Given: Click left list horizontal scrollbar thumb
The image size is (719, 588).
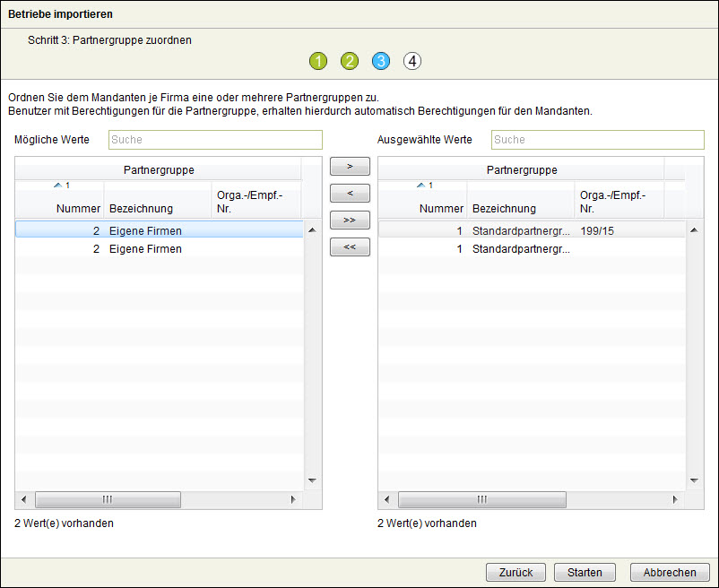Looking at the screenshot, I should [x=108, y=499].
